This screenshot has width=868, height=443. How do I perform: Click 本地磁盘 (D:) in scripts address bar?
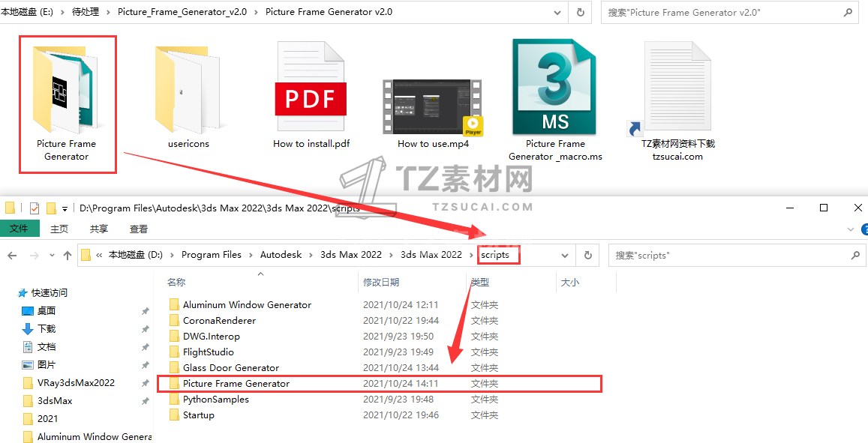coord(136,255)
